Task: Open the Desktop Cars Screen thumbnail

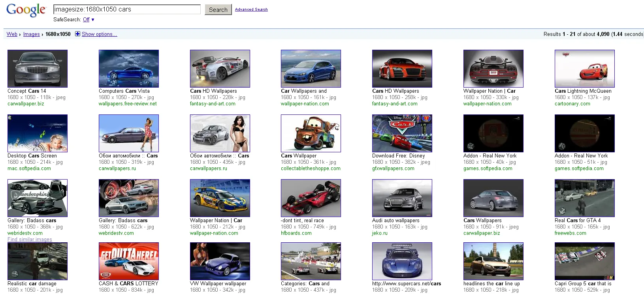Action: click(38, 133)
